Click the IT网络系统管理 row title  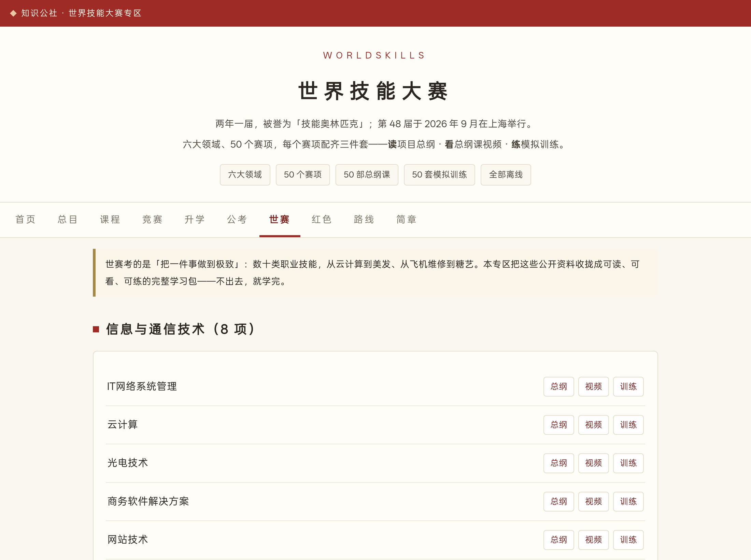point(142,387)
